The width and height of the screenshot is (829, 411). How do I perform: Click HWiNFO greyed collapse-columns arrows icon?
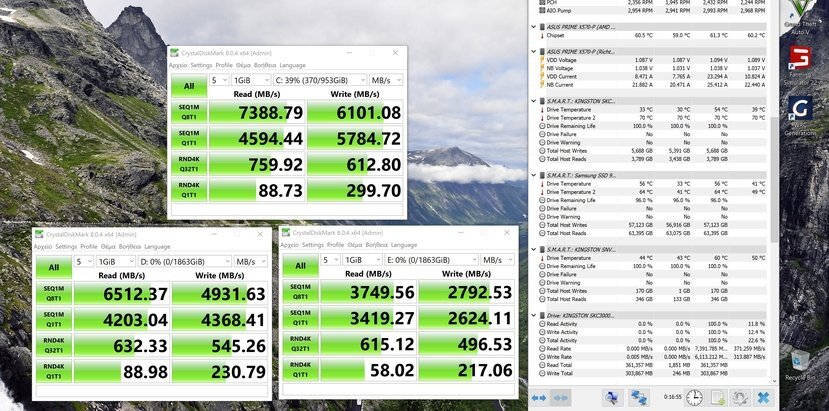[559, 398]
